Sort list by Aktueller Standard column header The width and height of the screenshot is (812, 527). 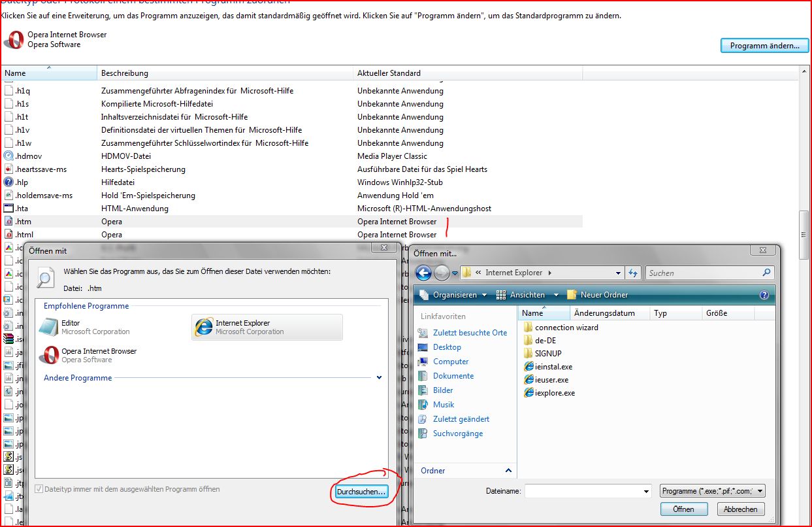(468, 73)
